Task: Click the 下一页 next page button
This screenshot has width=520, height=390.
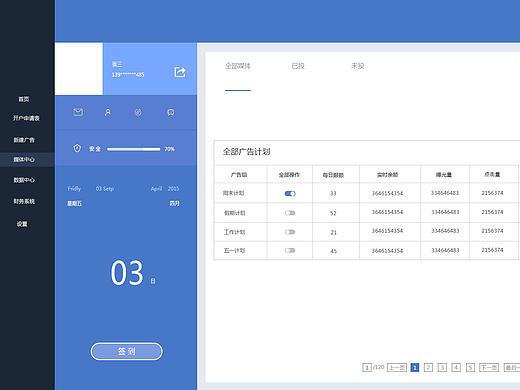Action: click(489, 367)
